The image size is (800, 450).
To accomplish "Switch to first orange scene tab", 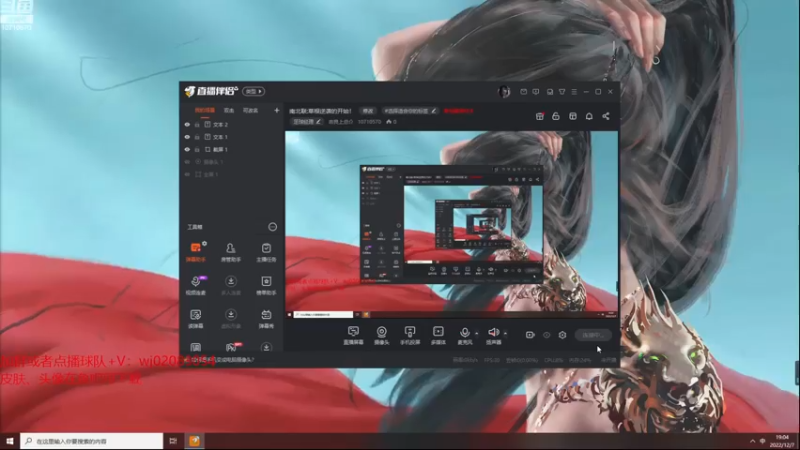I will coord(205,110).
